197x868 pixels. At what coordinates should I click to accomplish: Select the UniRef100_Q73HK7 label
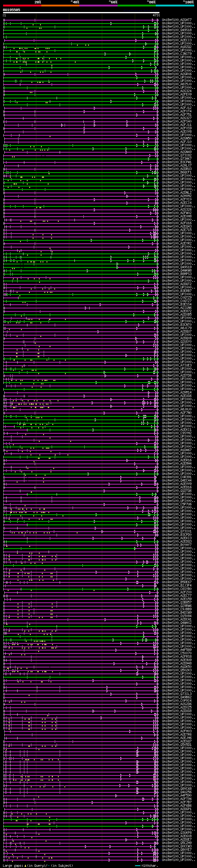point(177,159)
